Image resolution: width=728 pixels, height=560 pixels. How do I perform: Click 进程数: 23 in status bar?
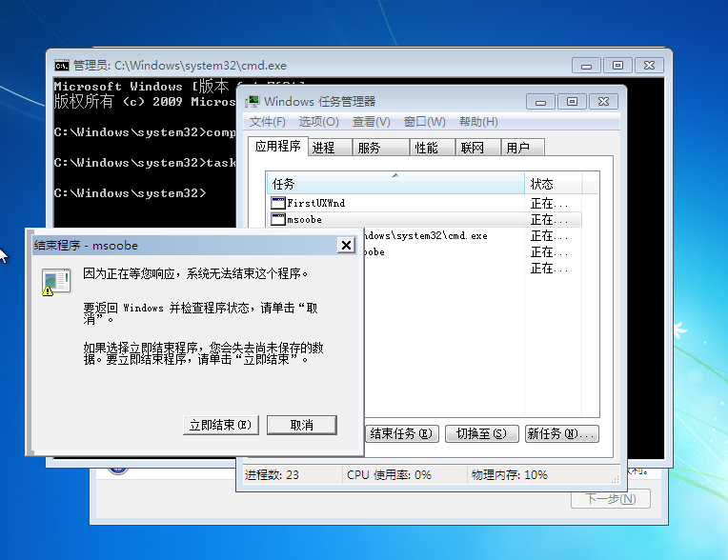[272, 474]
